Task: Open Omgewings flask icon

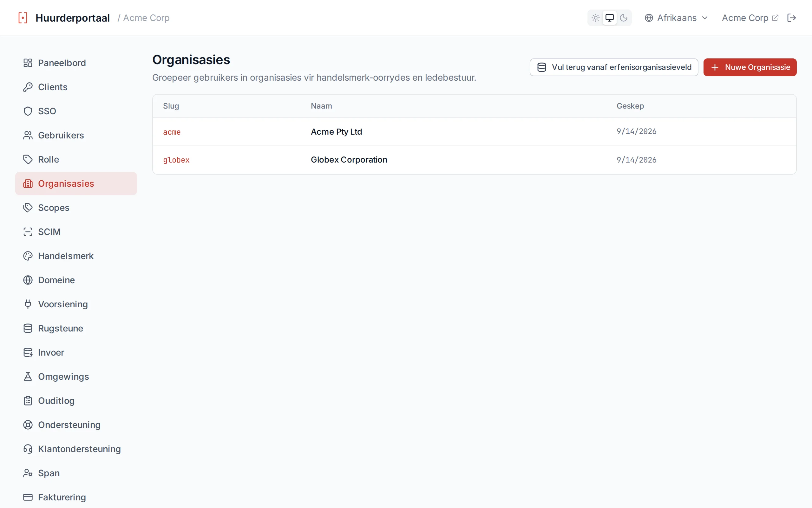Action: (x=28, y=377)
